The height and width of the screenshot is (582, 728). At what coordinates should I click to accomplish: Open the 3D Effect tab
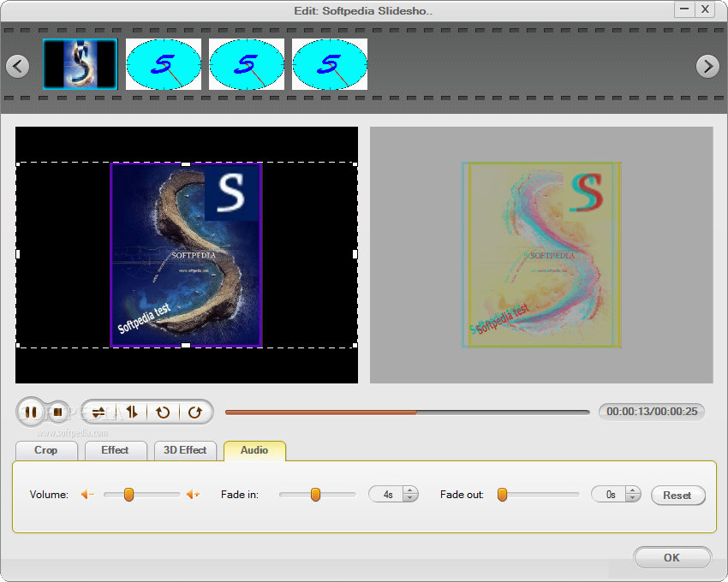pos(185,450)
